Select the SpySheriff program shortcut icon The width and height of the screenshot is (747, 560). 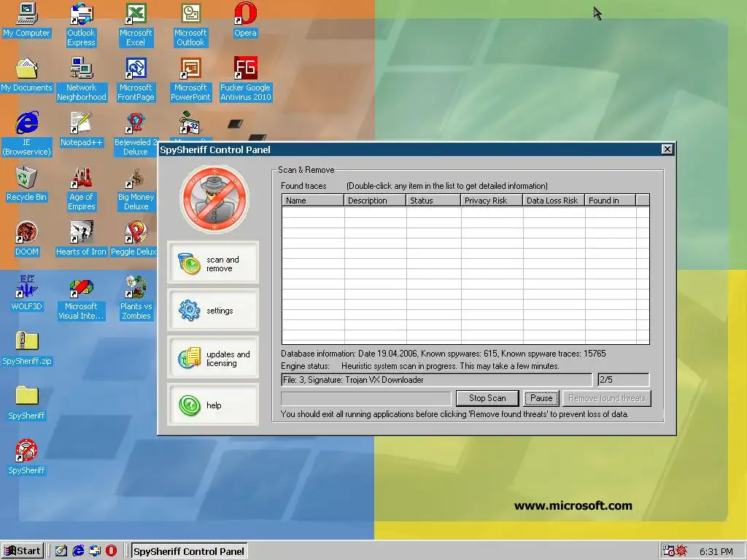[x=27, y=457]
